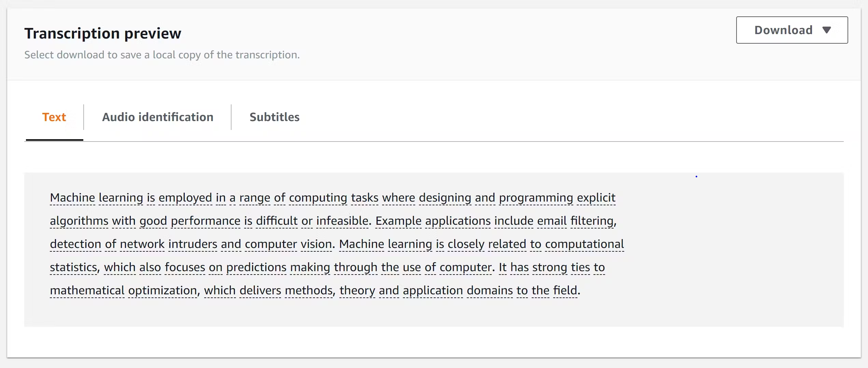This screenshot has height=368, width=868.
Task: Click the Download caret arrow icon
Action: 827,30
